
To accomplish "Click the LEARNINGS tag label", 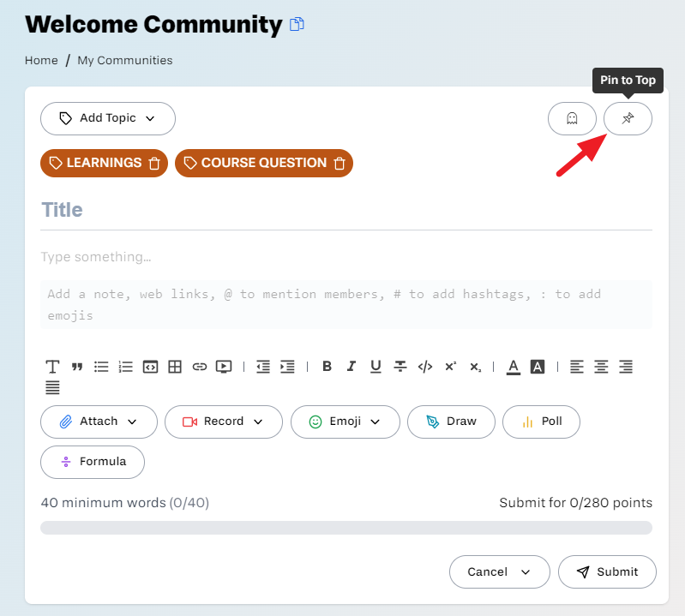I will (104, 163).
